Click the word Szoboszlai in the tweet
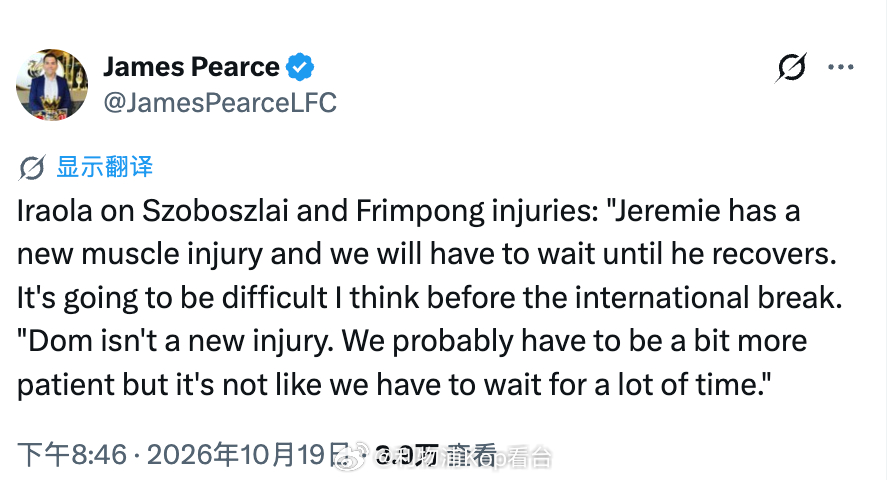890x480 pixels. pyautogui.click(x=215, y=211)
